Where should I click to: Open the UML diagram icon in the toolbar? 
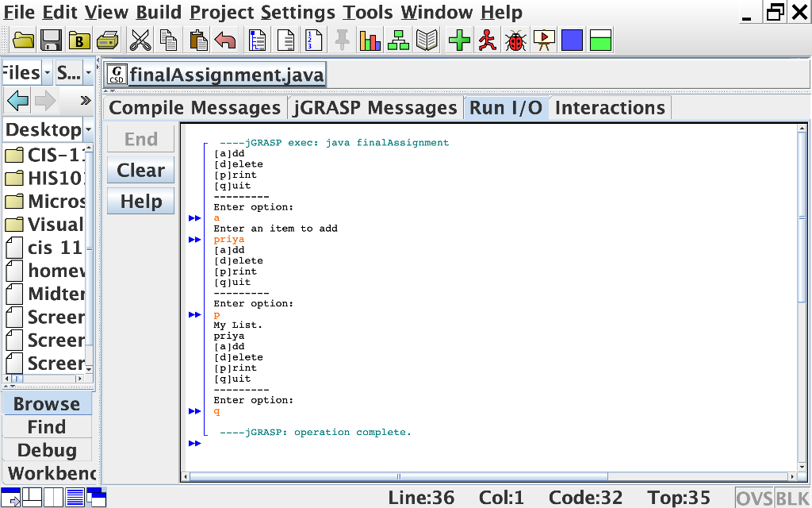(397, 40)
